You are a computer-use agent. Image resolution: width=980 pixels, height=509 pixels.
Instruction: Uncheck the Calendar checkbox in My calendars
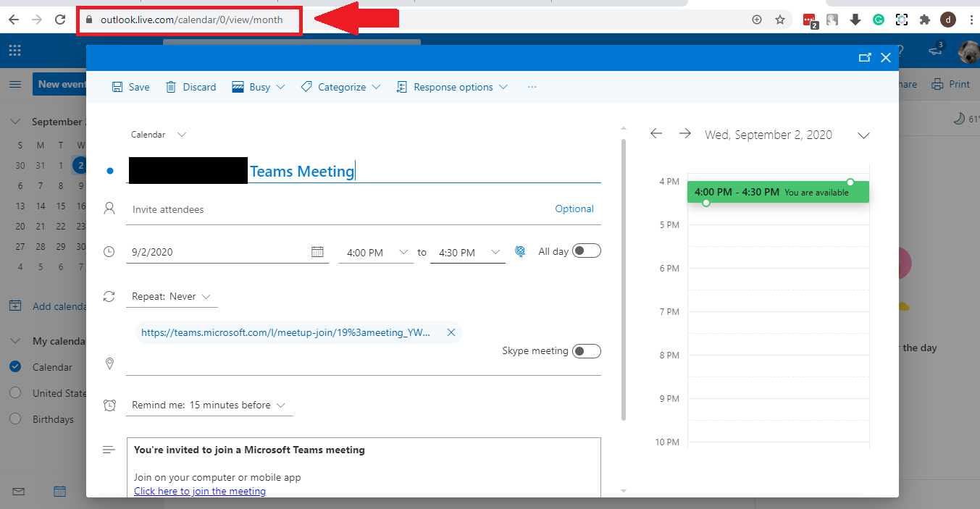click(15, 366)
